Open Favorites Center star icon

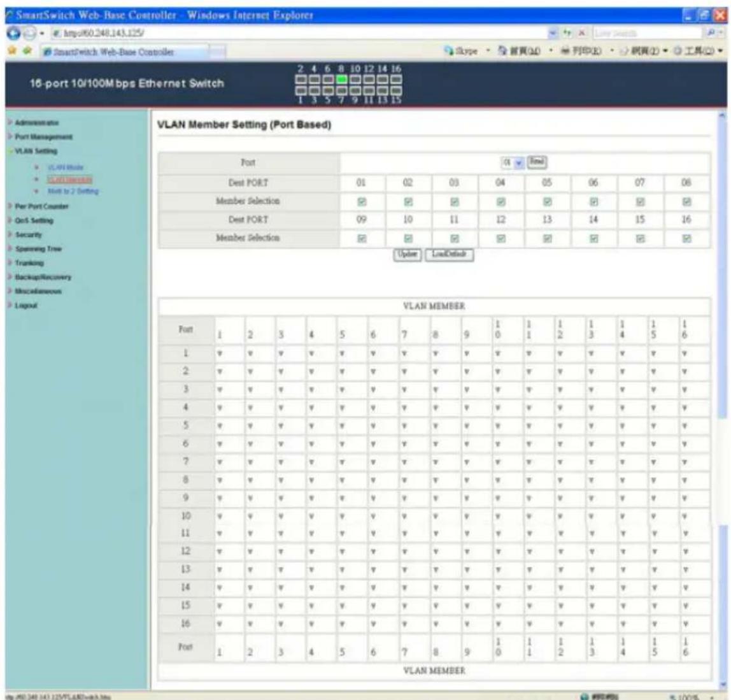tap(12, 51)
